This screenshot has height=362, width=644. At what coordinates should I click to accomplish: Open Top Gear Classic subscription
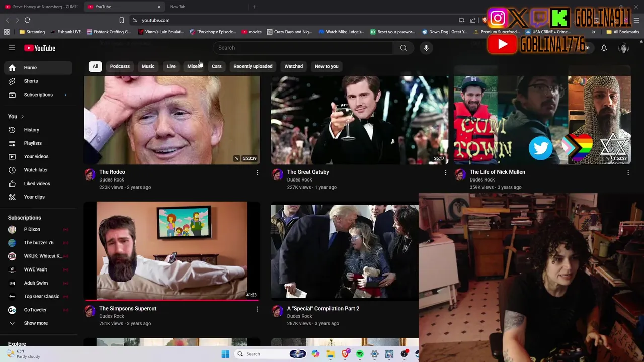[x=39, y=296]
